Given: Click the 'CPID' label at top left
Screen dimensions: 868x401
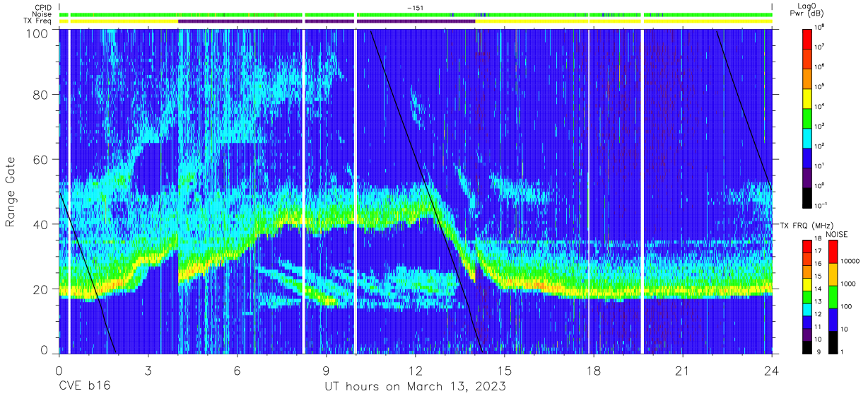Looking at the screenshot, I should [42, 8].
